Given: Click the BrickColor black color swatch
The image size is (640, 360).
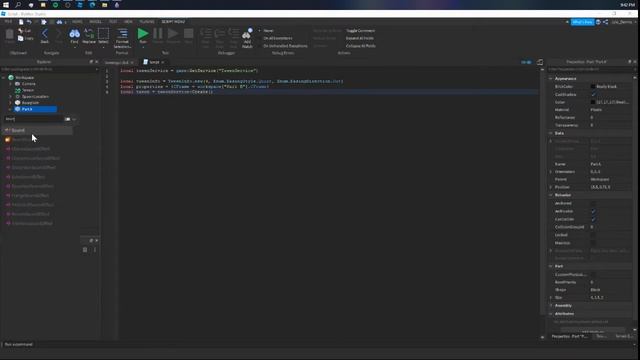Looking at the screenshot, I should coord(593,87).
